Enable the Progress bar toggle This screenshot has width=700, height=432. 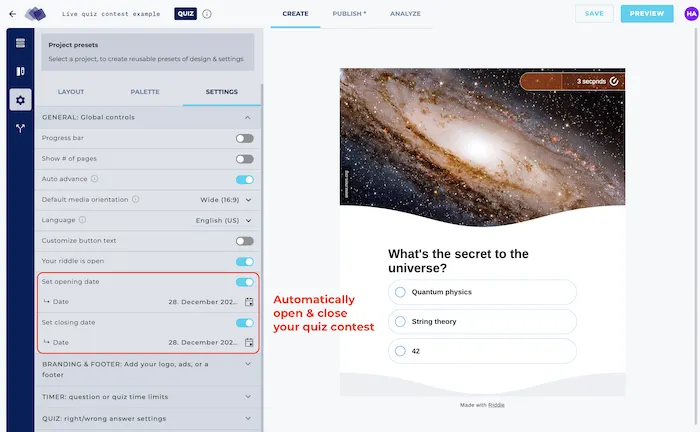pyautogui.click(x=244, y=138)
